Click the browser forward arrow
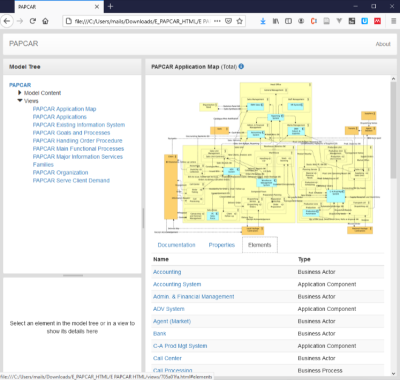400x380 pixels. pyautogui.click(x=20, y=21)
